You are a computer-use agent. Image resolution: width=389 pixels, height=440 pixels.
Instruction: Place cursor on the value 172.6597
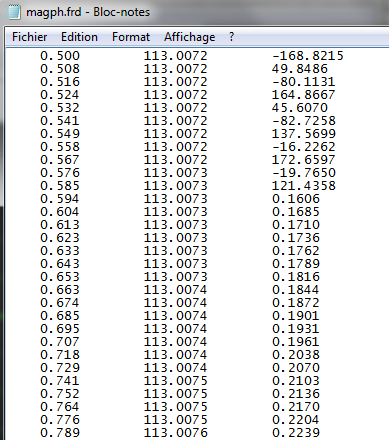pos(303,160)
